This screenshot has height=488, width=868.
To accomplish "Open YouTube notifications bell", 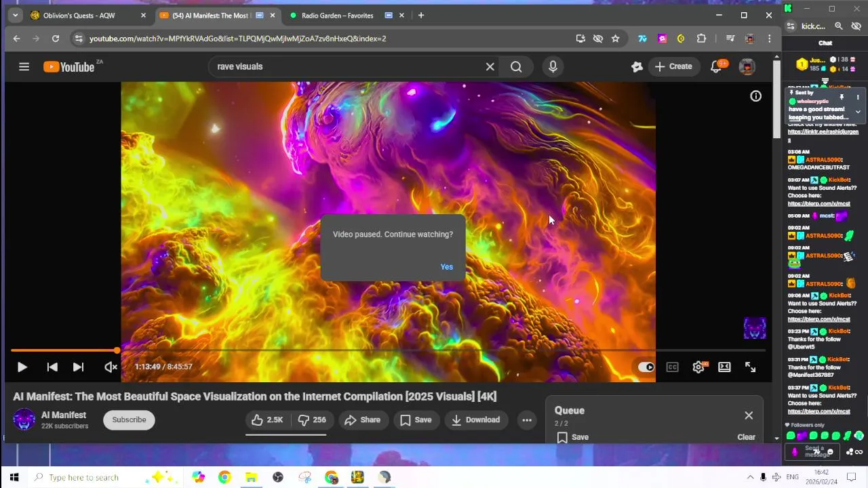I will [x=716, y=66].
